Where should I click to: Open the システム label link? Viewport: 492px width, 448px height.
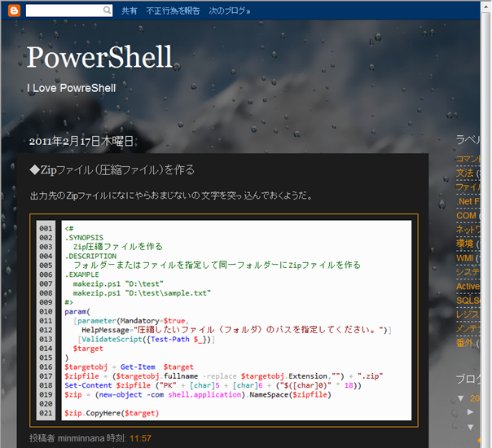click(468, 272)
